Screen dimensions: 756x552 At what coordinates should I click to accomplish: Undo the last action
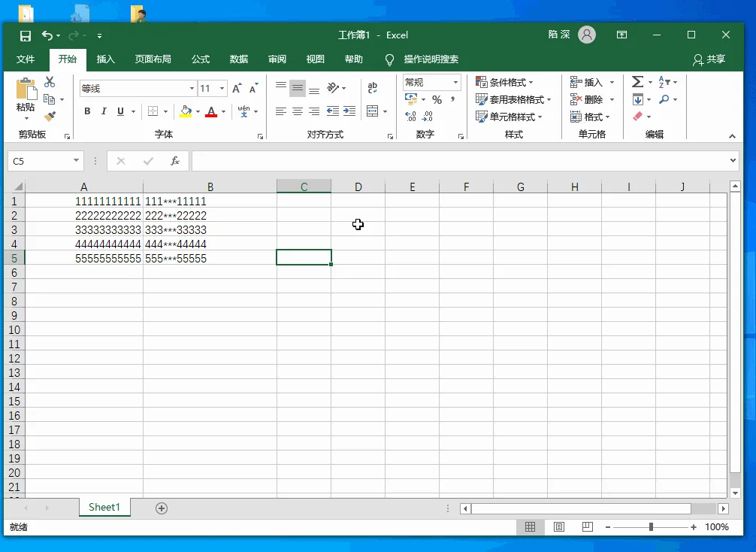(47, 35)
